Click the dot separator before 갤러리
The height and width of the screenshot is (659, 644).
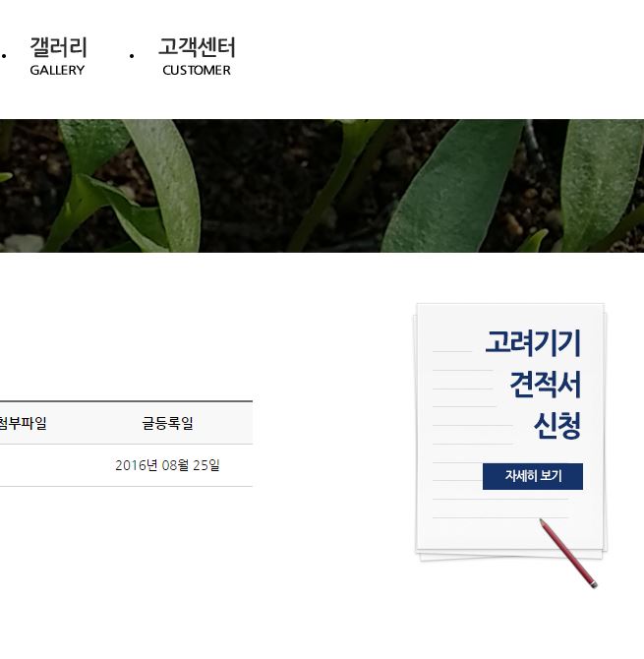[x=4, y=55]
